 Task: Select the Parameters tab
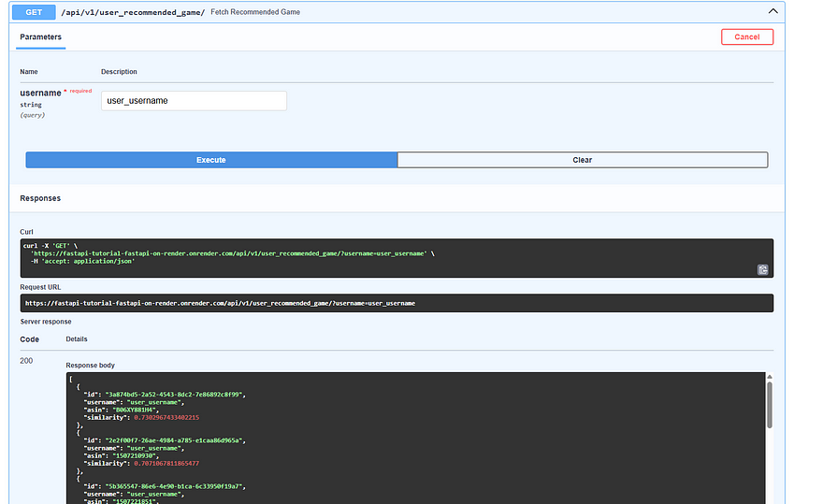(41, 37)
